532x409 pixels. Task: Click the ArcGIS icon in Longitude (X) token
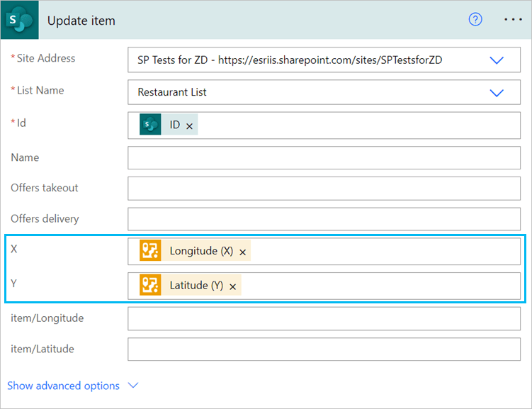[x=150, y=251]
